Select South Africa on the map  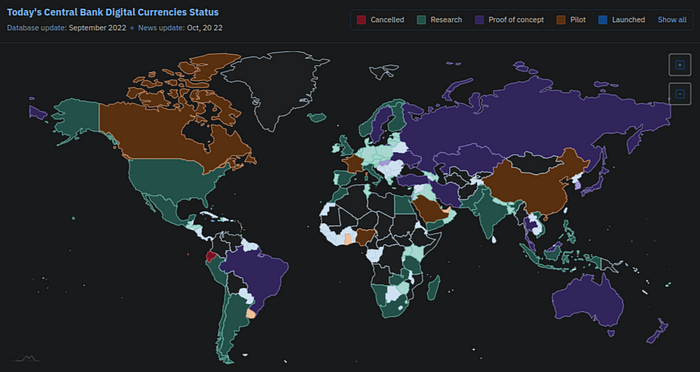393,308
